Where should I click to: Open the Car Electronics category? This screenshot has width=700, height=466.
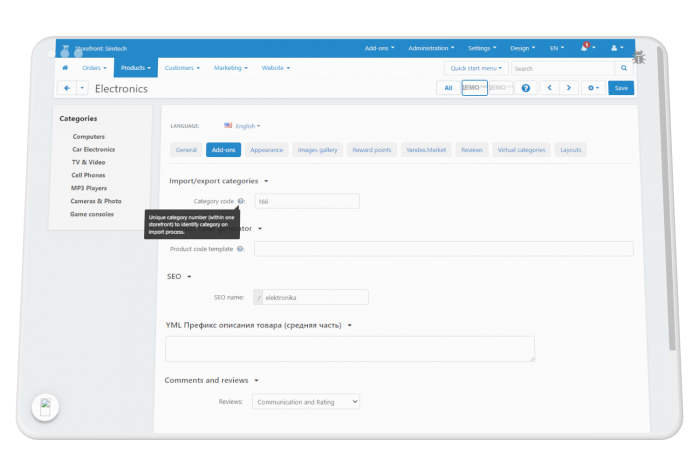click(93, 150)
